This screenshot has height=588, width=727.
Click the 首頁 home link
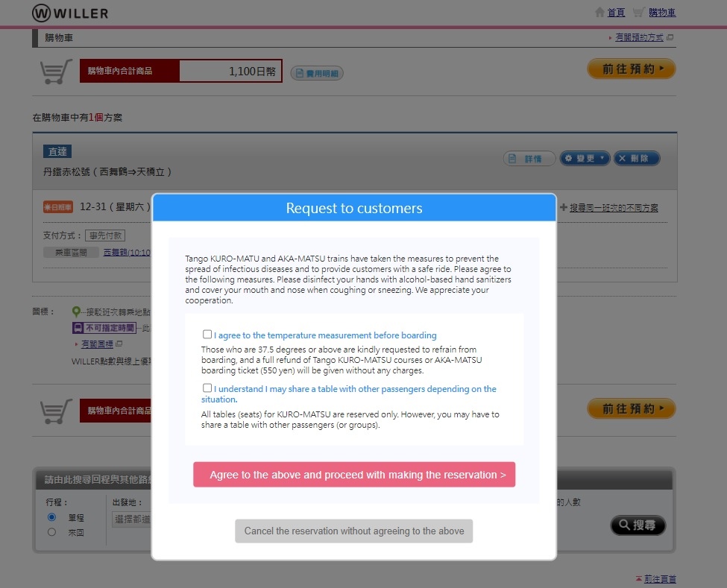(x=616, y=13)
